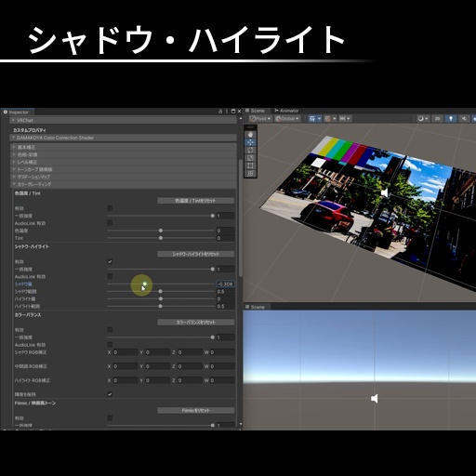Viewport: 476px width, 476px height.
Task: Click the draw mode shading sphere icon
Action: 420,119
